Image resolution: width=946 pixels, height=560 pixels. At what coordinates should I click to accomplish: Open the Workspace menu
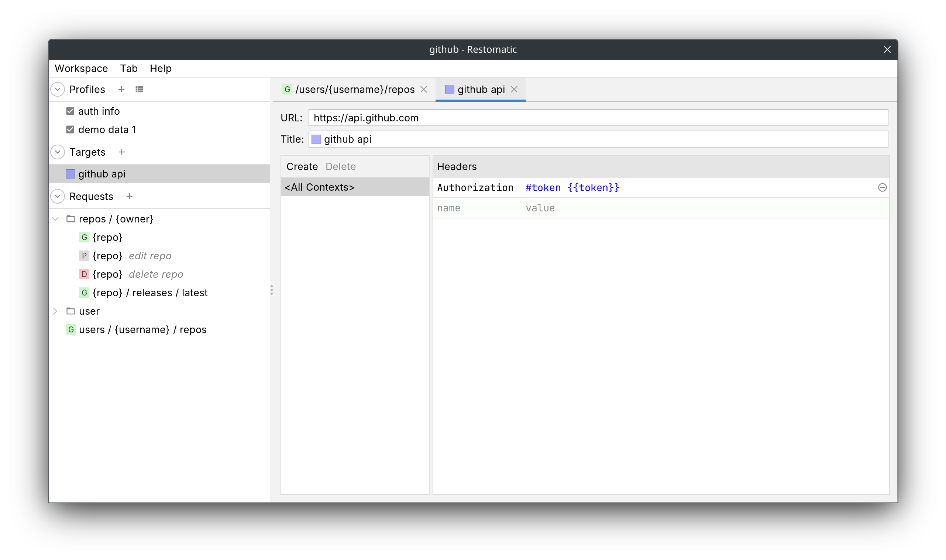point(81,68)
